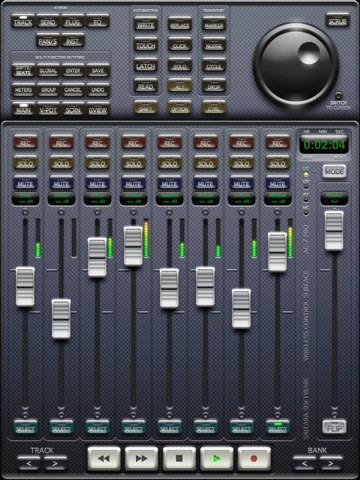Click the Bank right arrow button

[x=331, y=463]
